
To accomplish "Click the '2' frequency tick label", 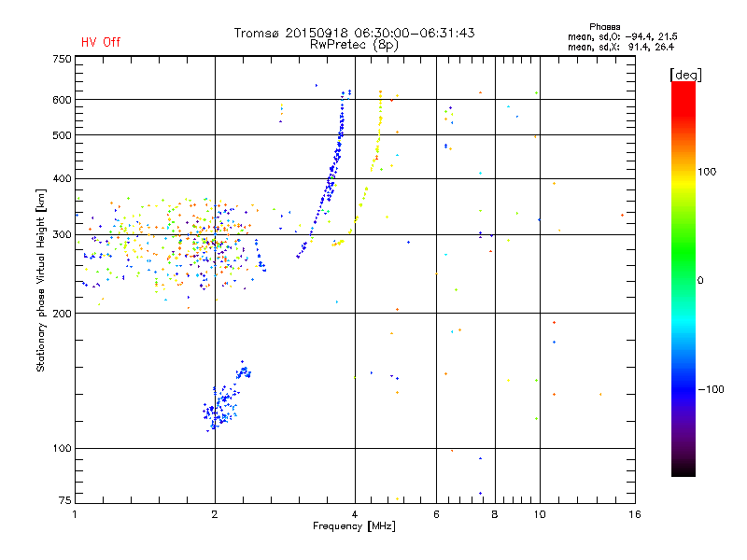I will tap(215, 514).
